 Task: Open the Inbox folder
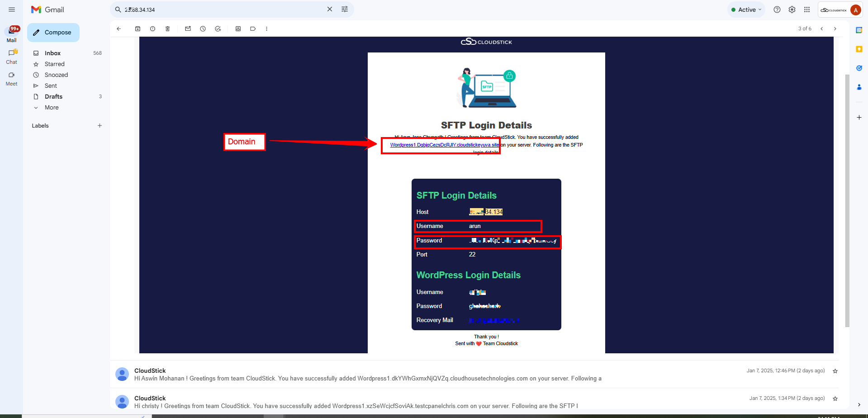52,53
